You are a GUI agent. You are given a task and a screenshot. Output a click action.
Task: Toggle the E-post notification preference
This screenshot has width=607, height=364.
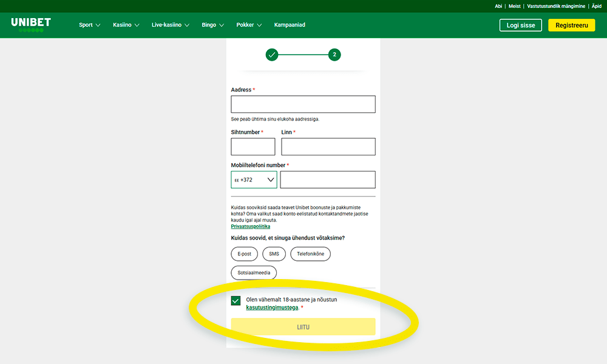click(x=244, y=254)
